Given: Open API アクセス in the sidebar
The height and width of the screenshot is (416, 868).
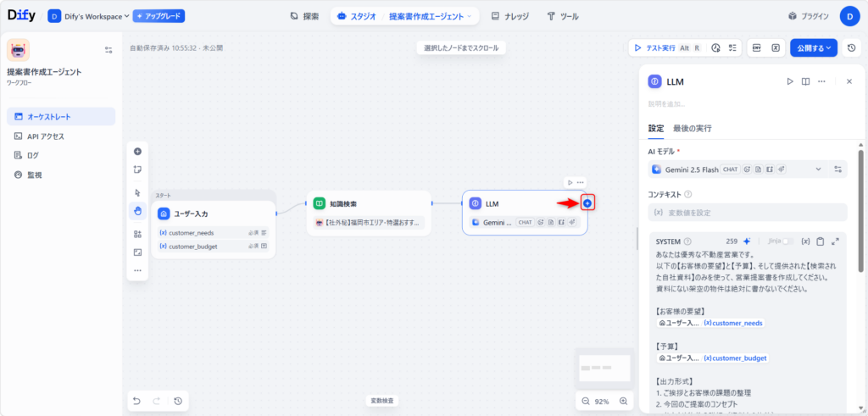Looking at the screenshot, I should (x=46, y=136).
